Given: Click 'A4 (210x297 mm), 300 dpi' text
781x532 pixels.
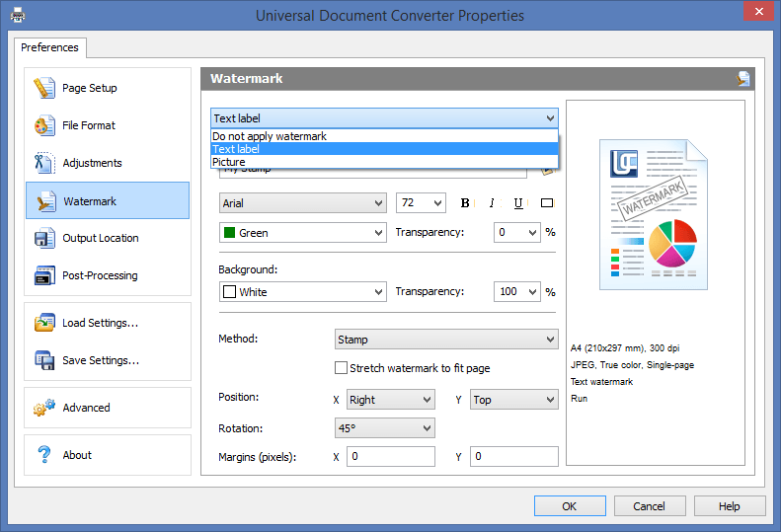Looking at the screenshot, I should pos(625,348).
